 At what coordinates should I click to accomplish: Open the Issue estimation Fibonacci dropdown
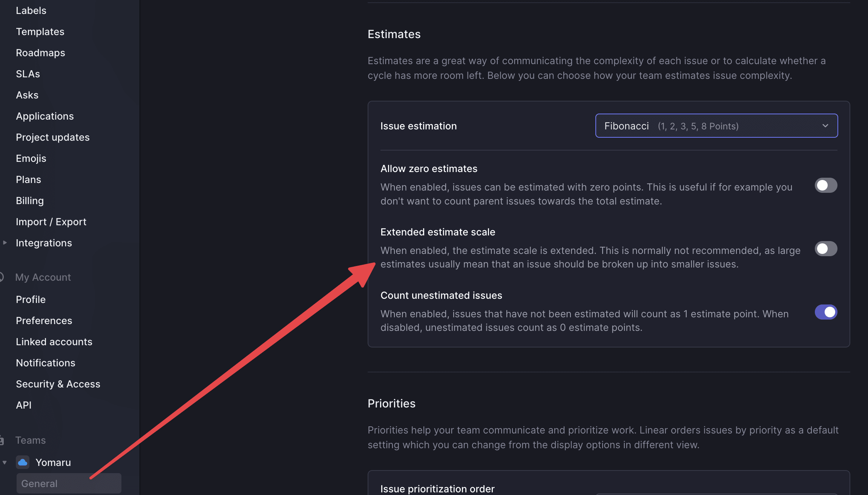tap(716, 126)
